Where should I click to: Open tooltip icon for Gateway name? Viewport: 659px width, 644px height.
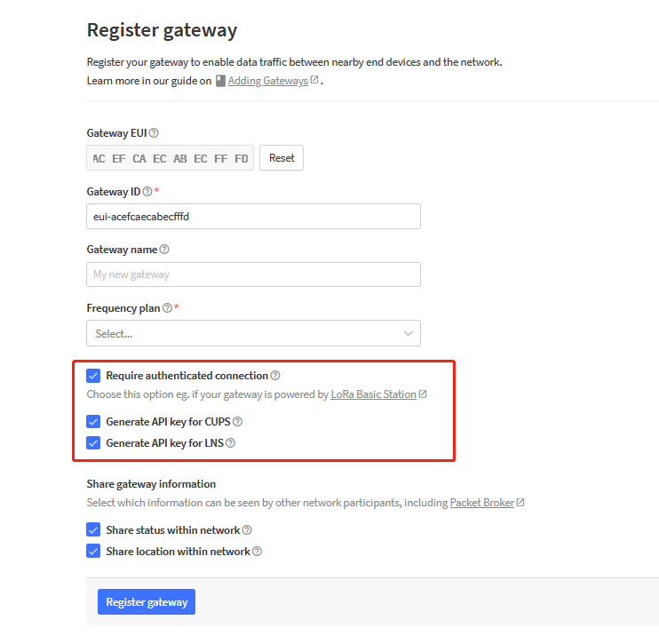(164, 250)
